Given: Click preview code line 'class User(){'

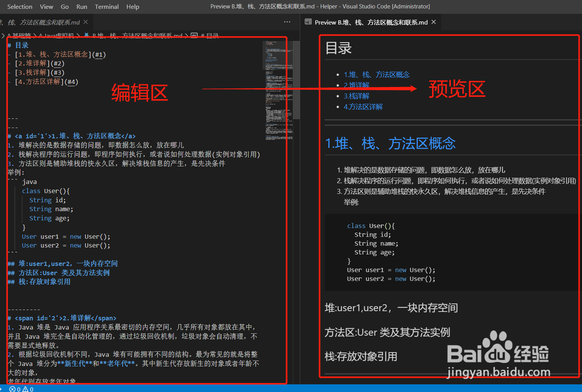Looking at the screenshot, I should point(371,226).
